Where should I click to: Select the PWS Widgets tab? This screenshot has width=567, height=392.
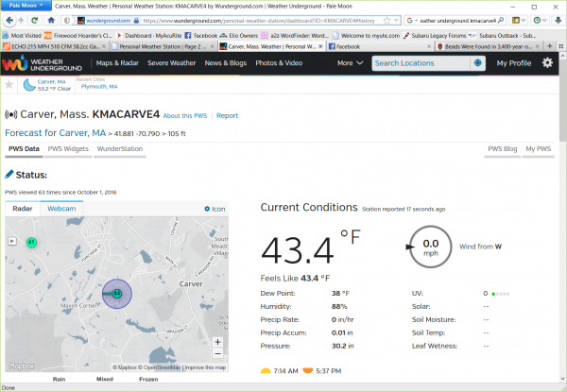pyautogui.click(x=68, y=149)
